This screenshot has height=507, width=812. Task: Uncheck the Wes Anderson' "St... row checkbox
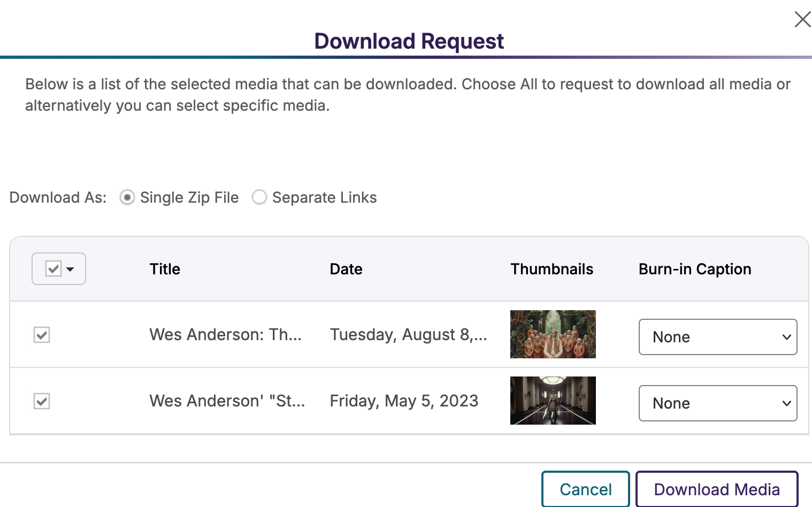[42, 401]
